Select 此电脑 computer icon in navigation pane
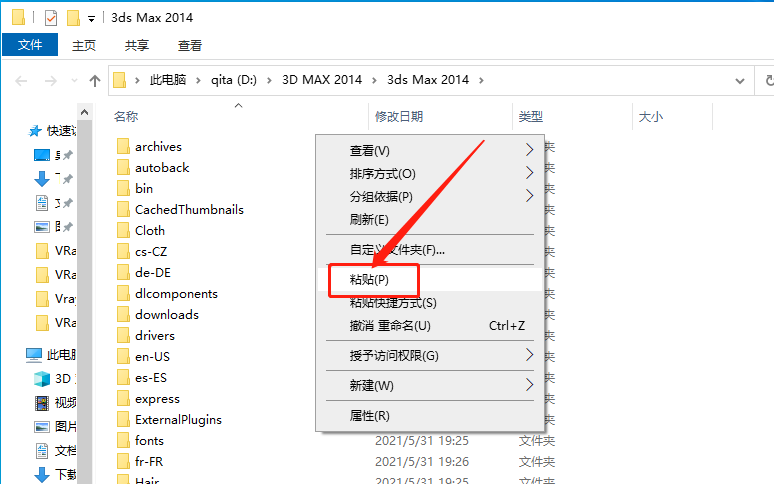774x484 pixels. [x=34, y=355]
